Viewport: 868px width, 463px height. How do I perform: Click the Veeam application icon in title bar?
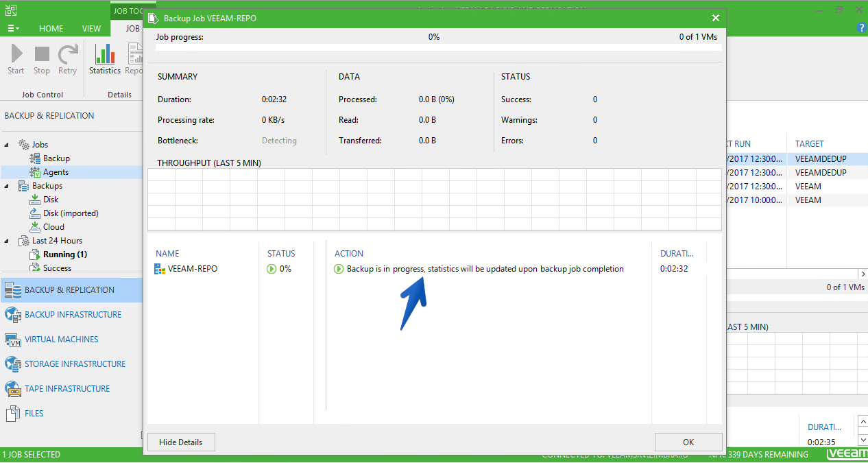[x=10, y=10]
